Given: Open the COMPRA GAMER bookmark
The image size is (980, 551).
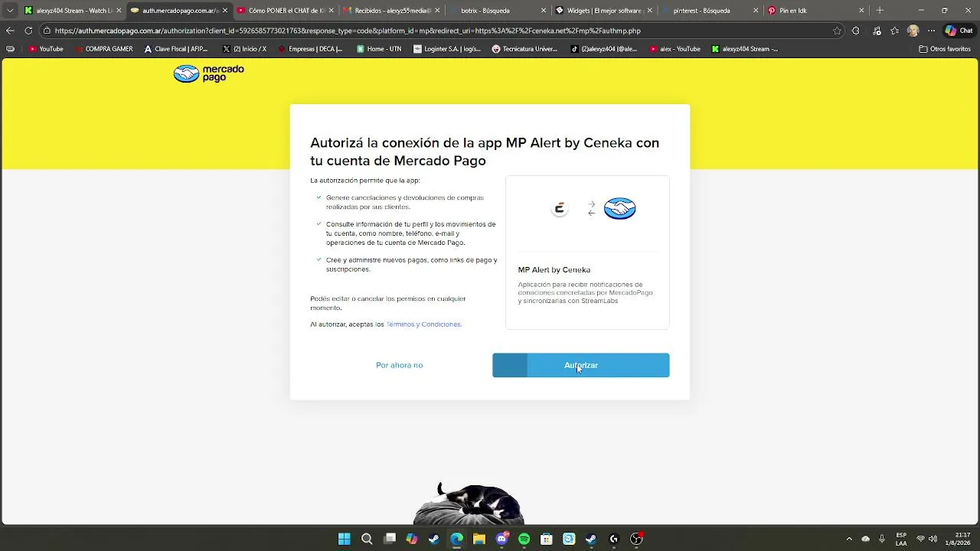Looking at the screenshot, I should pyautogui.click(x=103, y=49).
